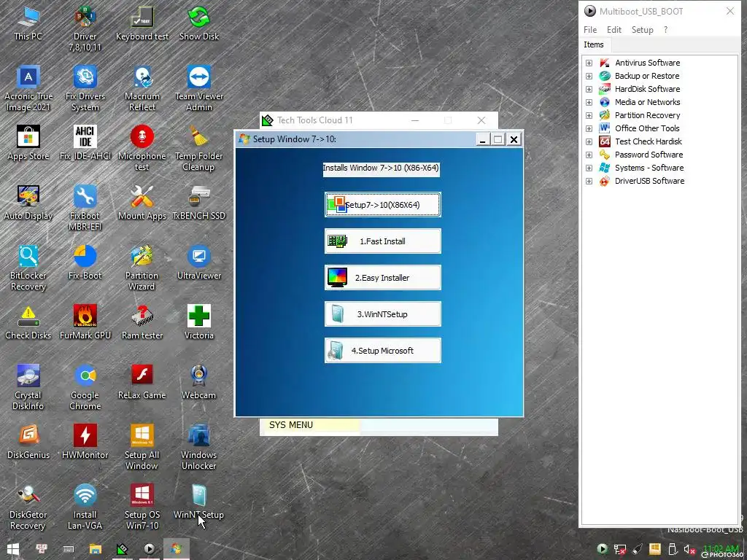Open the Check Disks desktop icon

click(x=28, y=322)
